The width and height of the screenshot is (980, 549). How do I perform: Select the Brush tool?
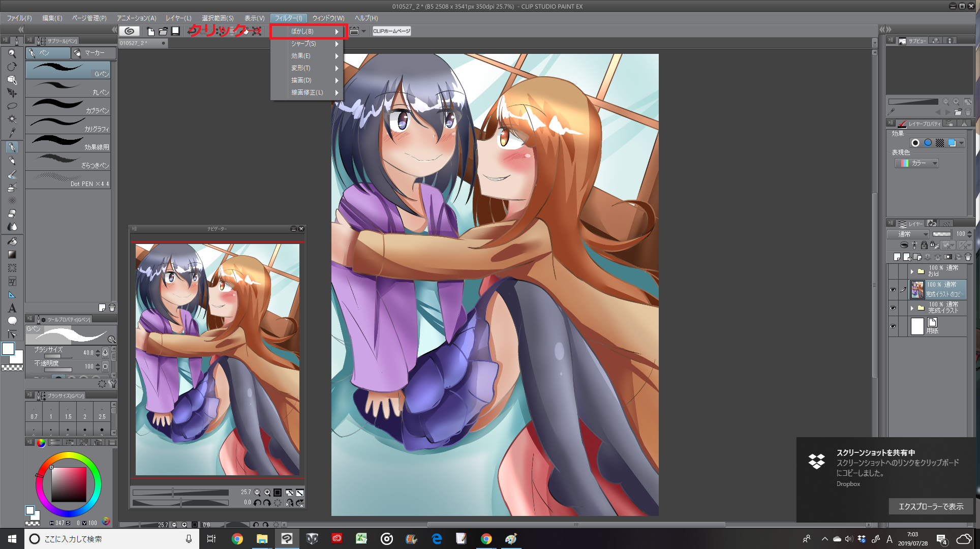(12, 174)
